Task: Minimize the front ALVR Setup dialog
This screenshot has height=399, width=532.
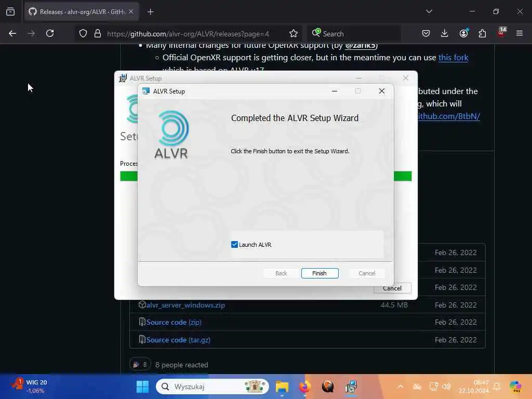Action: 335,91
